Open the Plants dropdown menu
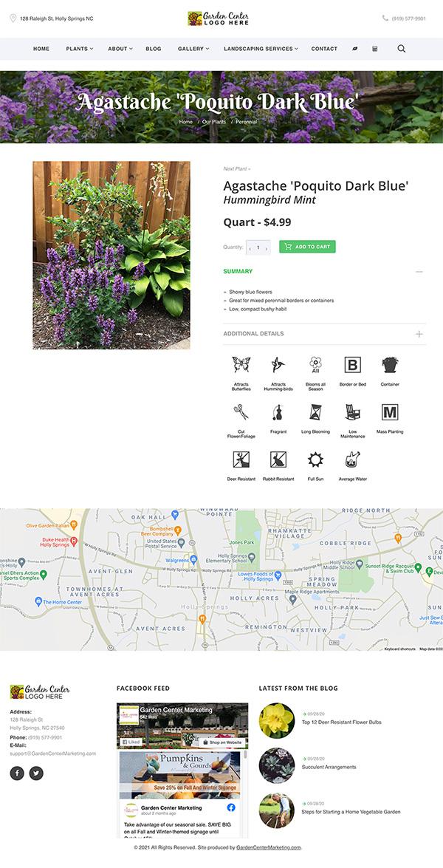The height and width of the screenshot is (868, 443). (x=80, y=49)
